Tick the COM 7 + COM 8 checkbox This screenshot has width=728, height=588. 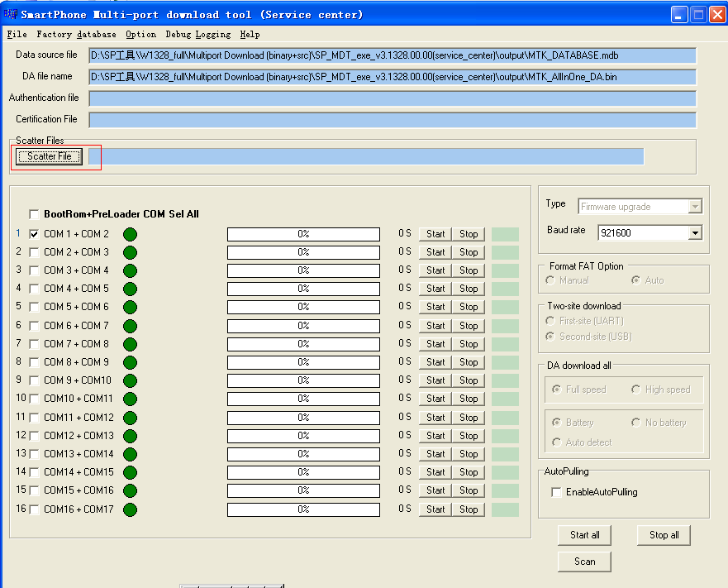click(34, 344)
